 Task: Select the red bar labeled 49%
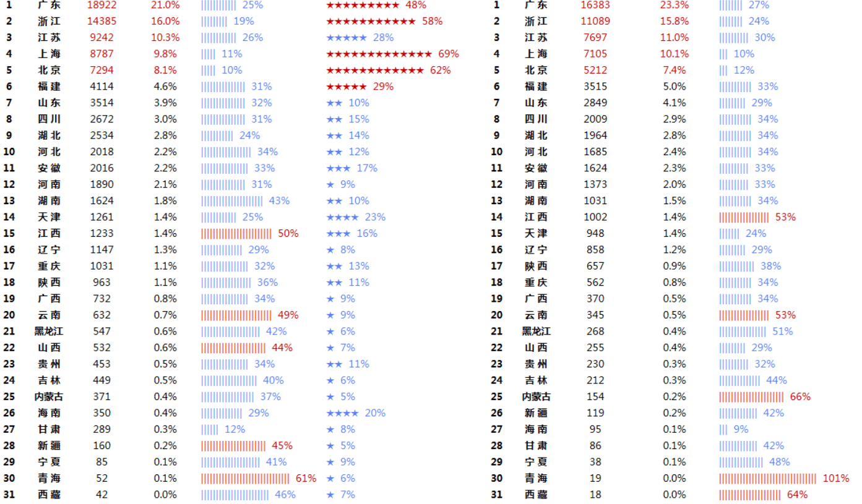point(236,315)
